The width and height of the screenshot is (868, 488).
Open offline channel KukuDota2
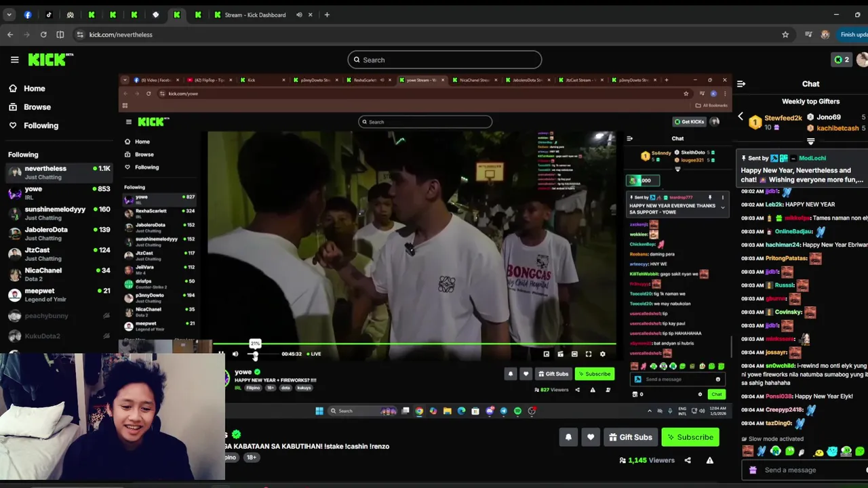click(58, 336)
